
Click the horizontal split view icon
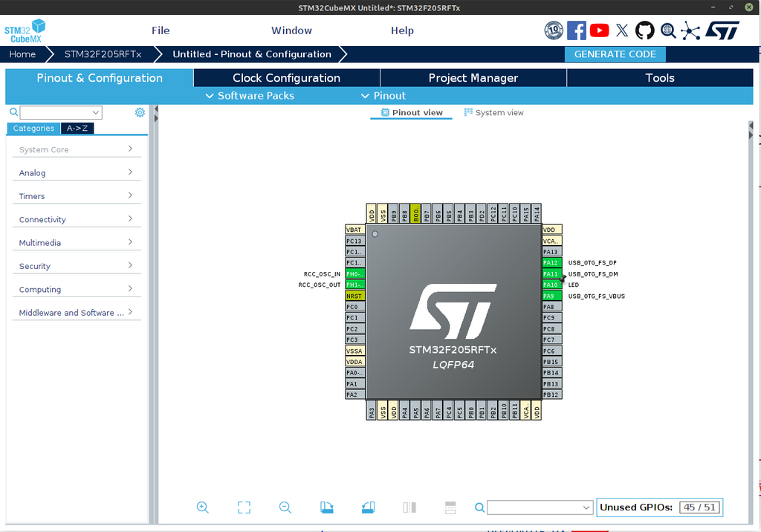click(450, 507)
